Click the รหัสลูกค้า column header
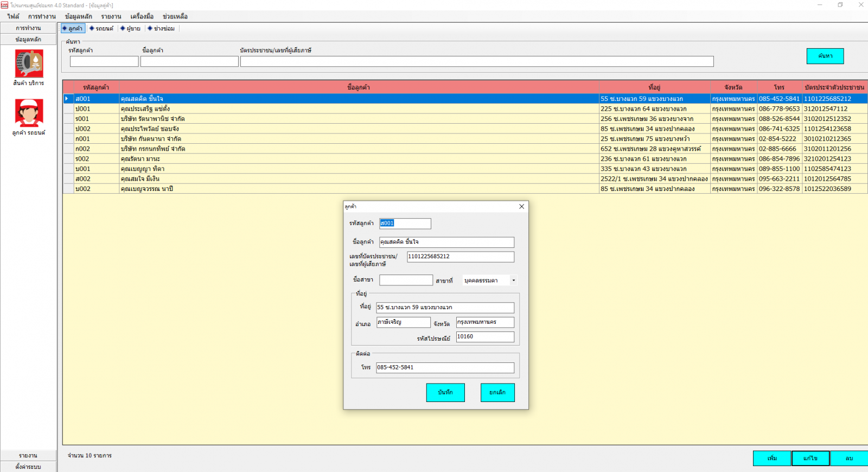 pyautogui.click(x=96, y=87)
